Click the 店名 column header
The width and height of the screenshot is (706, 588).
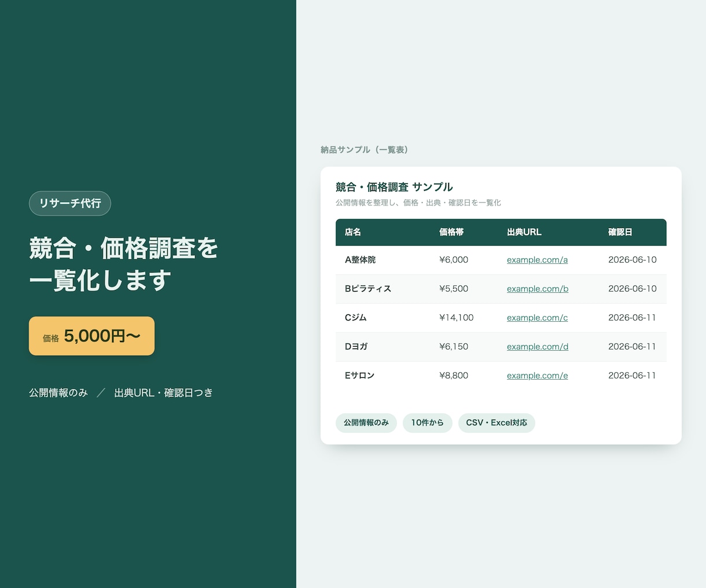(x=353, y=232)
